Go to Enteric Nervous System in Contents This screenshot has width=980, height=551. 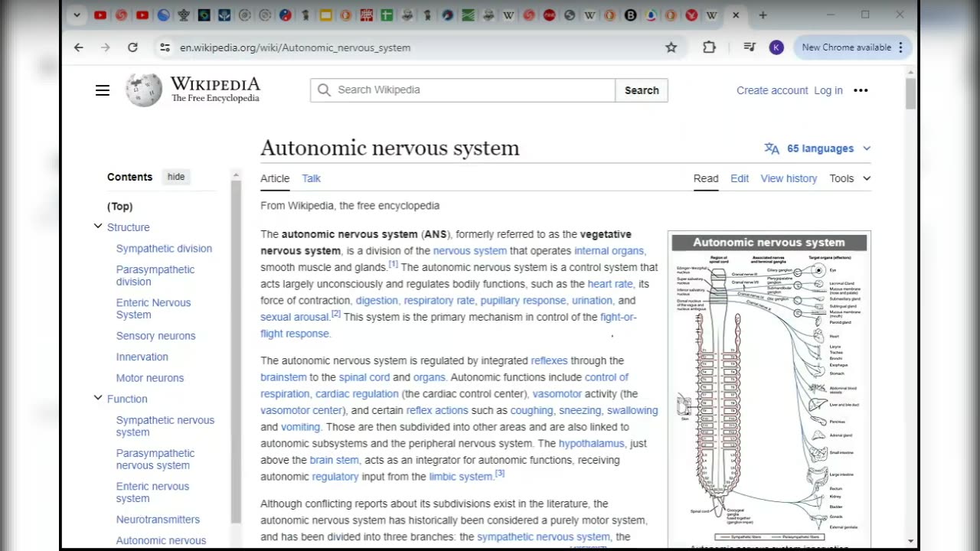pyautogui.click(x=153, y=308)
